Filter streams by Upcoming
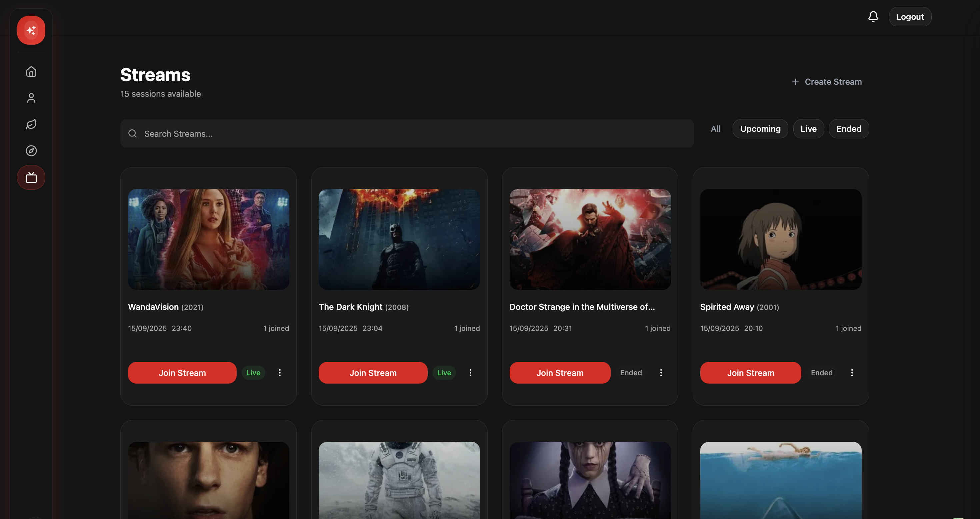The width and height of the screenshot is (980, 519). point(760,129)
